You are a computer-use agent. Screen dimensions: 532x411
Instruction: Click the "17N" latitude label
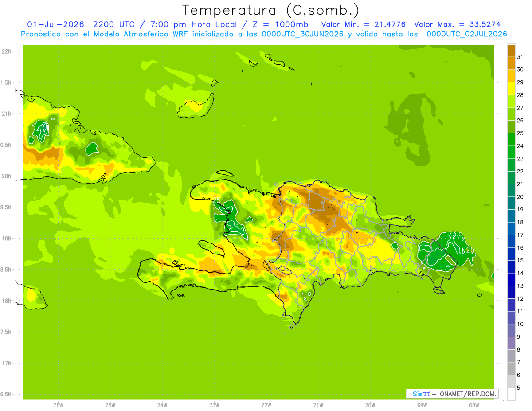[6, 363]
